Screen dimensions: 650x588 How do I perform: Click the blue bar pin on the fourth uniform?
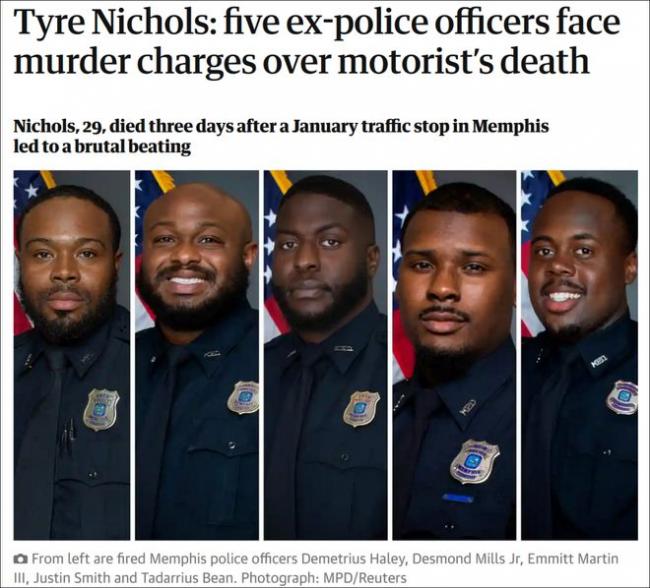click(x=457, y=498)
